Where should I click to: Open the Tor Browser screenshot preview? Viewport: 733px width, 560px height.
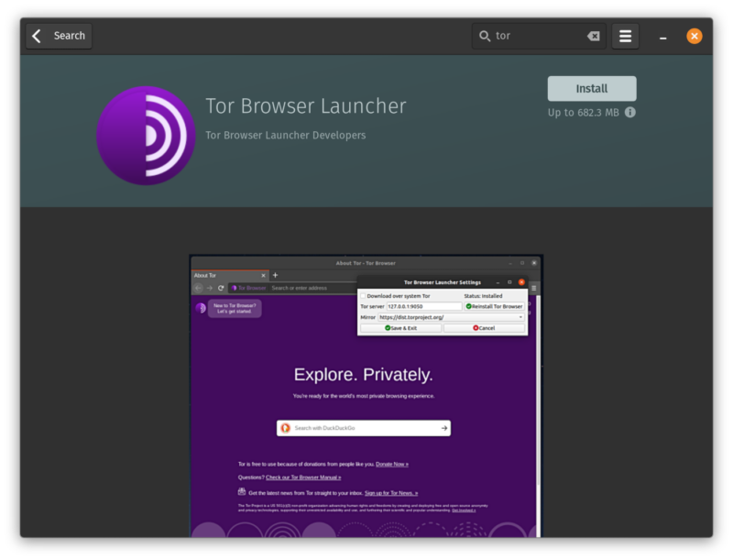(366, 396)
